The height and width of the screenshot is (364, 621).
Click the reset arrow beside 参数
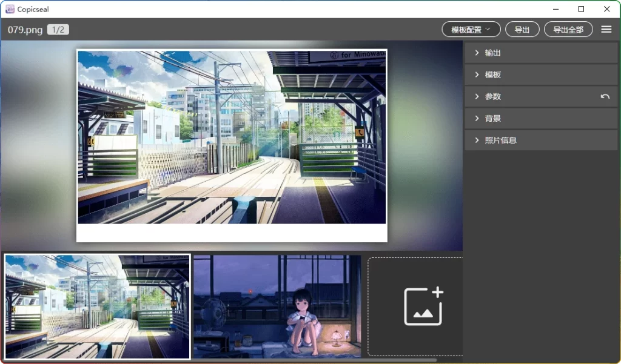click(x=605, y=96)
